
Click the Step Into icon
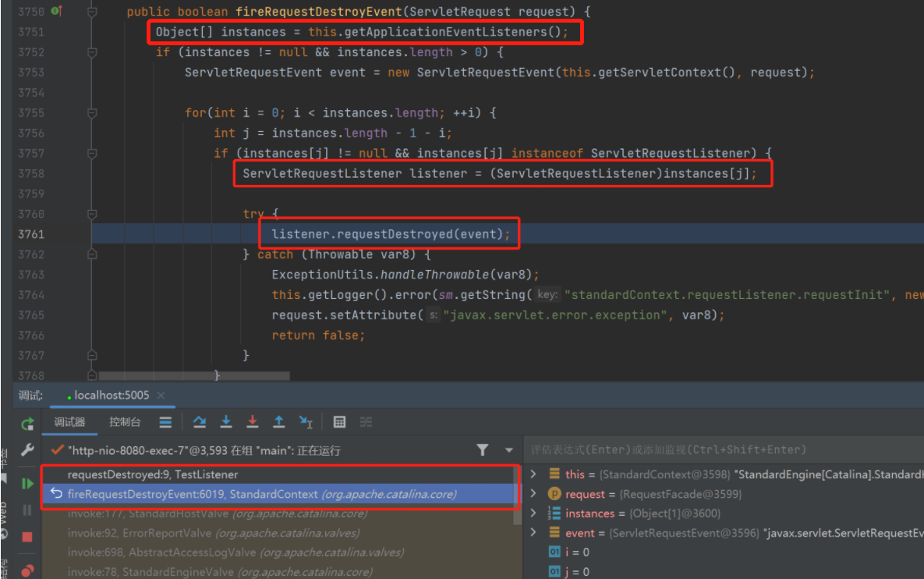(x=226, y=422)
